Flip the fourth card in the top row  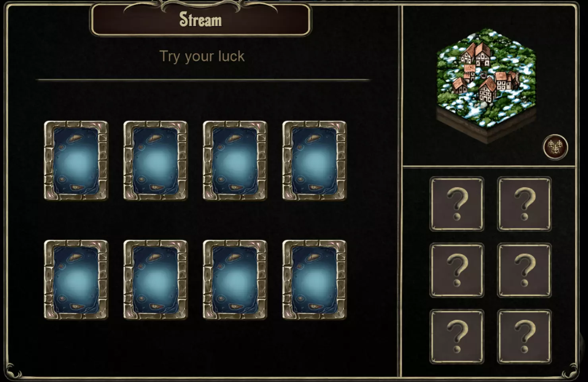pos(314,160)
